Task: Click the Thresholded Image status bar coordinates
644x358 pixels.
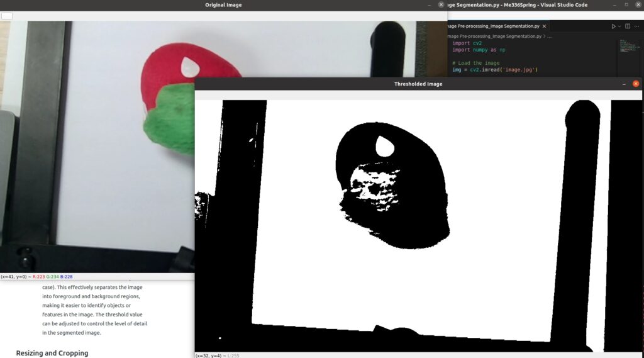Action: pyautogui.click(x=208, y=355)
